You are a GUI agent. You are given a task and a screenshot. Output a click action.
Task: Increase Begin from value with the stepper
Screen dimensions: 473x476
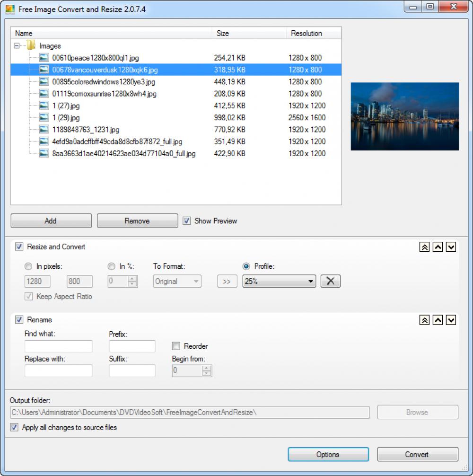207,369
